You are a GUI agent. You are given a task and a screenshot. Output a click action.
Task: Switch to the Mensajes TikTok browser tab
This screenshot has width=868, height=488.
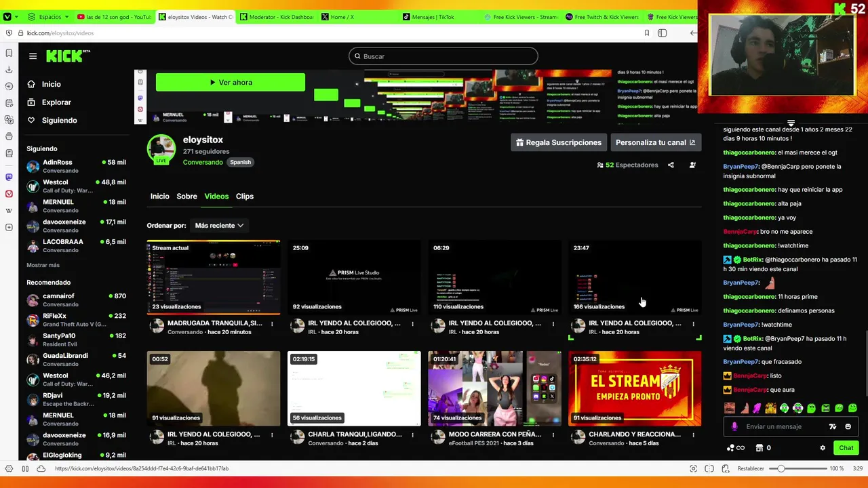pyautogui.click(x=439, y=16)
